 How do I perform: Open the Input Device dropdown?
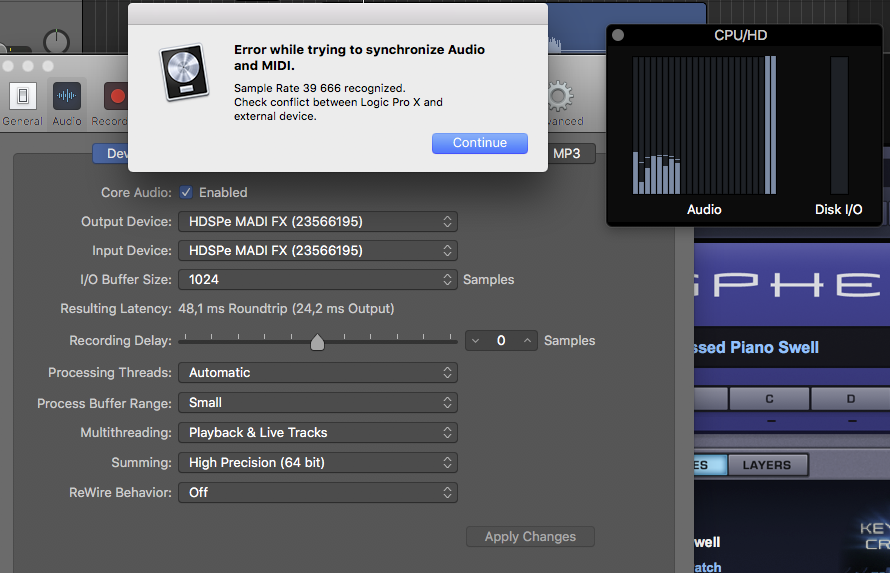click(318, 250)
